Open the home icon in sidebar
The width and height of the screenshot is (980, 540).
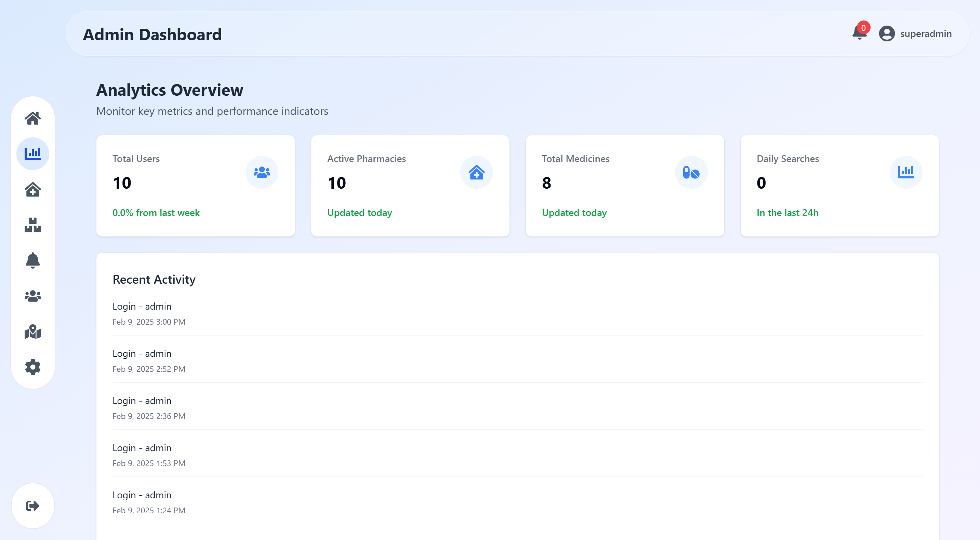[33, 118]
